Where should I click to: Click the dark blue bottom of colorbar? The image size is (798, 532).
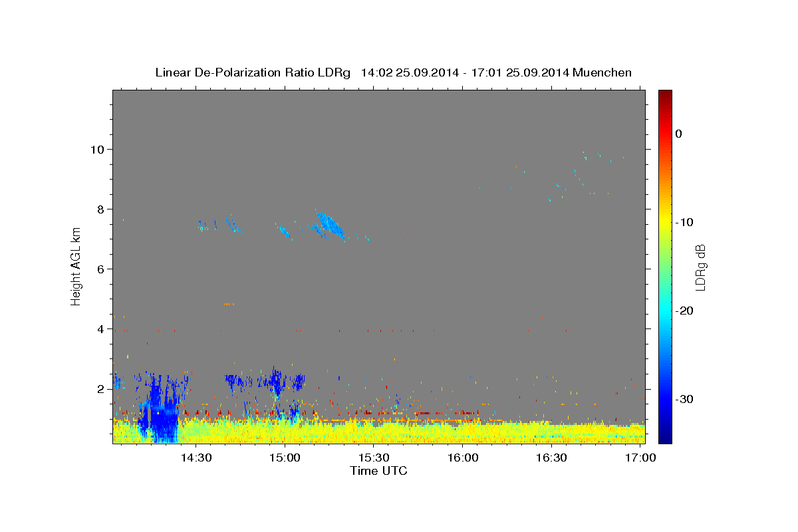point(665,436)
